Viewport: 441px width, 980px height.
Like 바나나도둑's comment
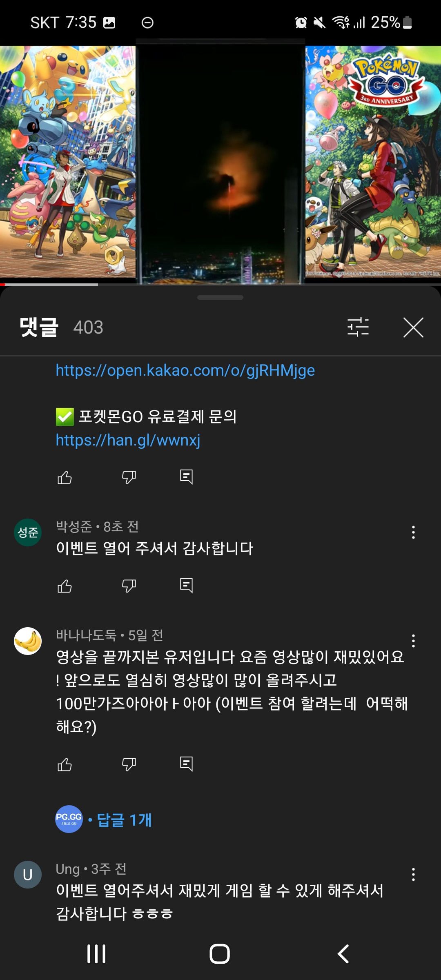[x=65, y=764]
